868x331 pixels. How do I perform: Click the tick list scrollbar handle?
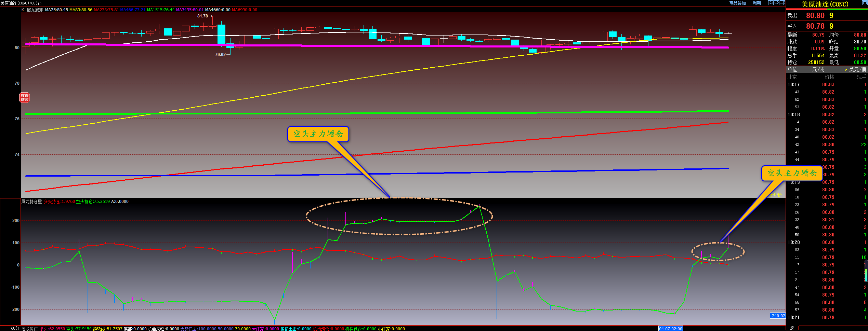(x=866, y=271)
